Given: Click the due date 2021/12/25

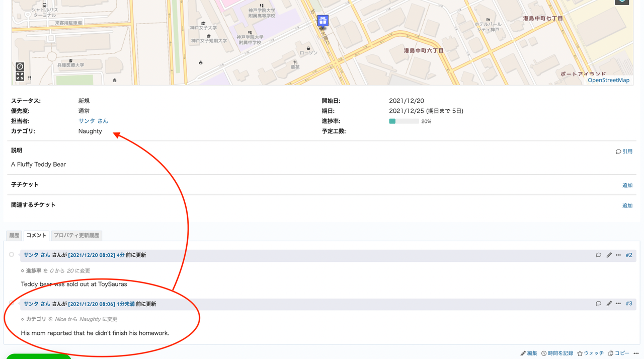Looking at the screenshot, I should click(x=407, y=111).
